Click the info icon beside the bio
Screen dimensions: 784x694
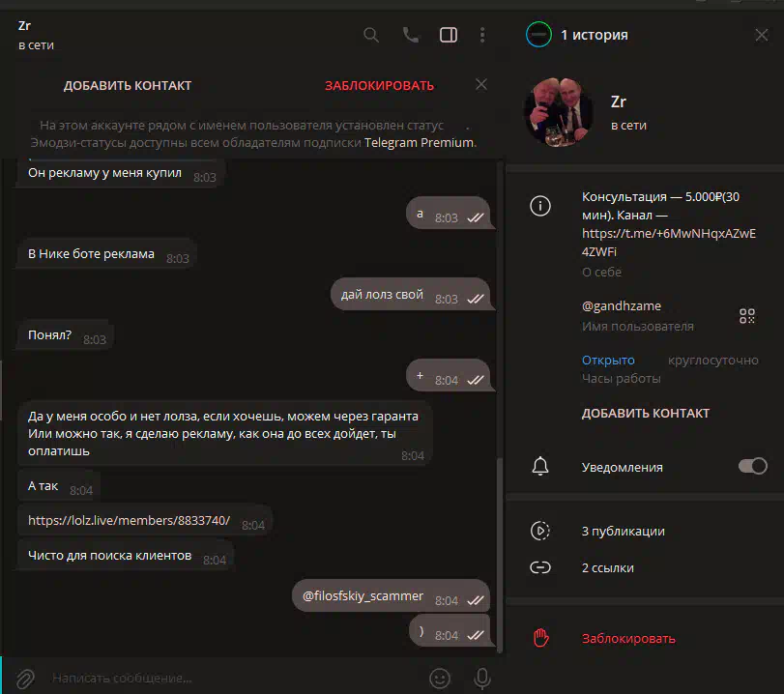pos(540,206)
